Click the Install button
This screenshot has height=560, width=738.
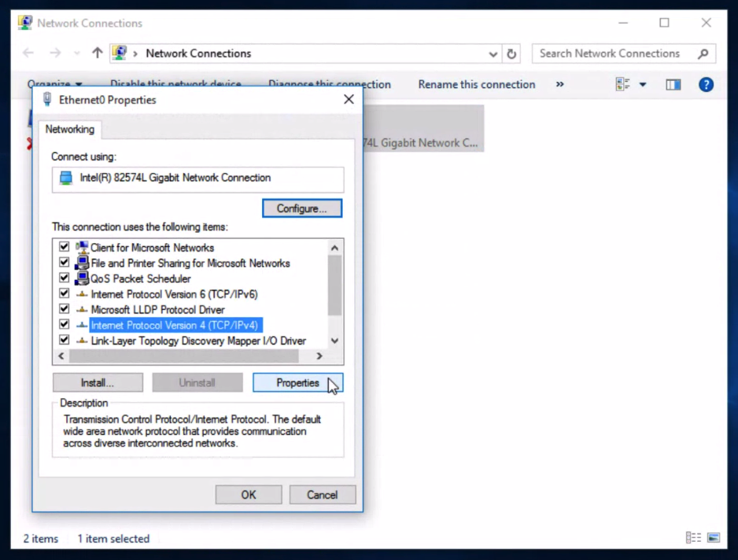[x=98, y=382]
